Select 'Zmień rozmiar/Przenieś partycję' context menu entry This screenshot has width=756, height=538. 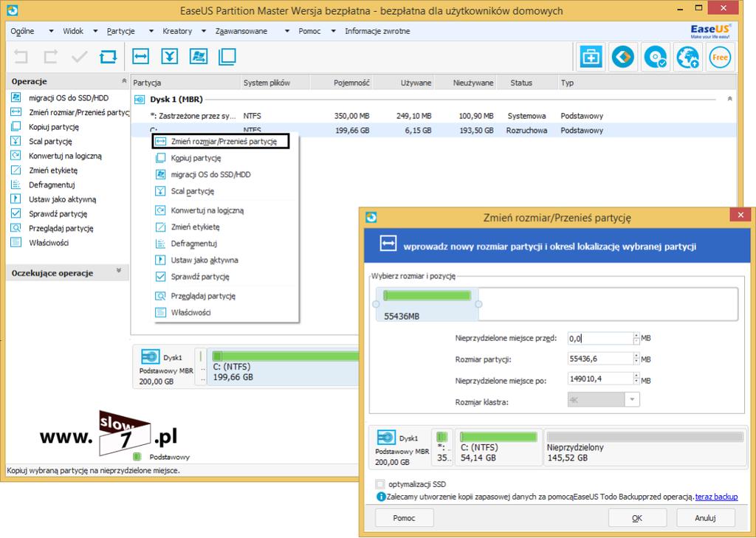click(x=220, y=141)
